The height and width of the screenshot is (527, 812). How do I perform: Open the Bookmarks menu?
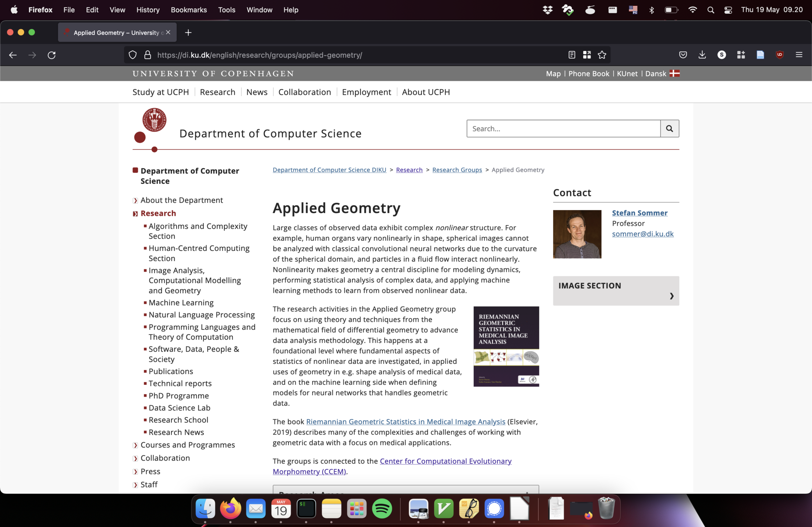189,10
